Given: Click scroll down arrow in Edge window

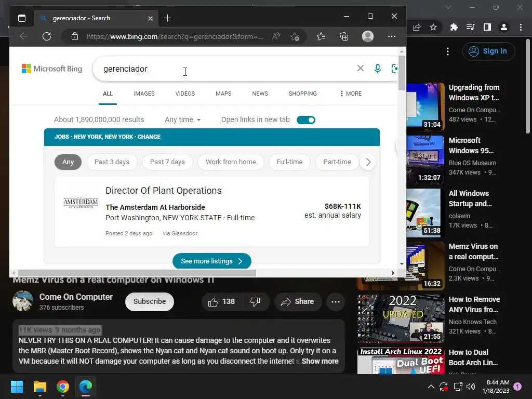Looking at the screenshot, I should pos(402,263).
